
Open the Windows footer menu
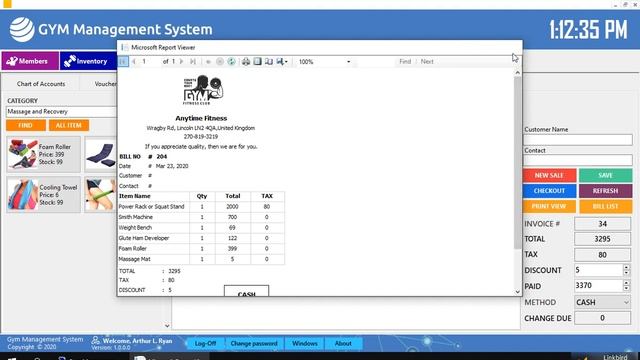[x=304, y=343]
